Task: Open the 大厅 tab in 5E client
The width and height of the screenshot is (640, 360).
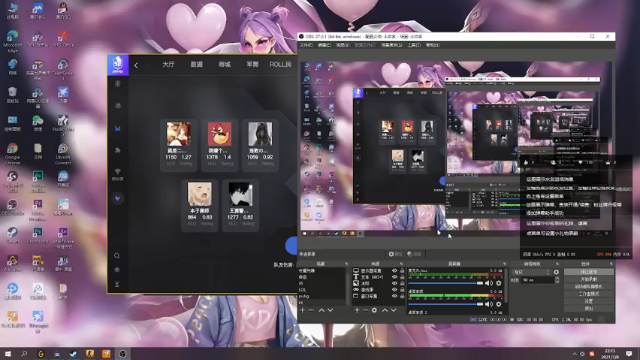Action: pos(168,64)
